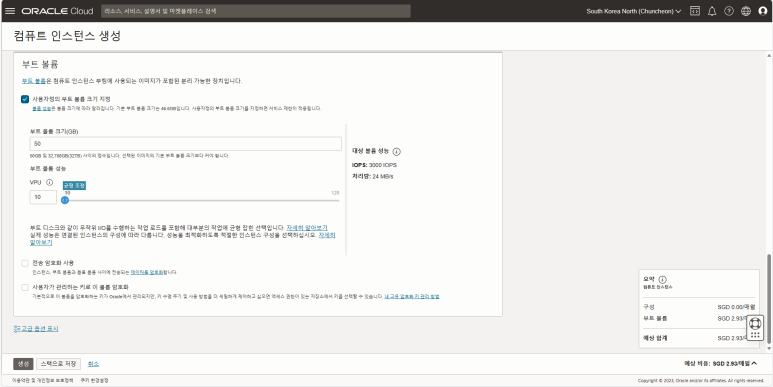
Task: Click info icon beside 대상 볼륨 성능
Action: pyautogui.click(x=397, y=151)
